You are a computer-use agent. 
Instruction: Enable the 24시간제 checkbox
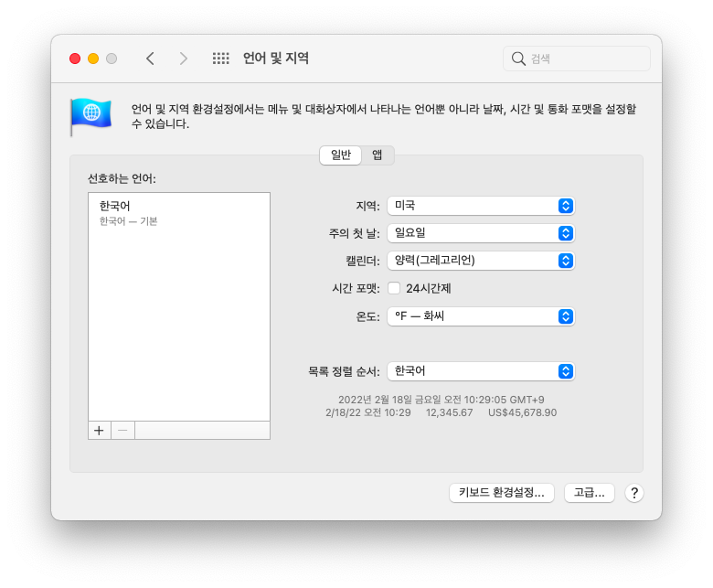pos(394,288)
